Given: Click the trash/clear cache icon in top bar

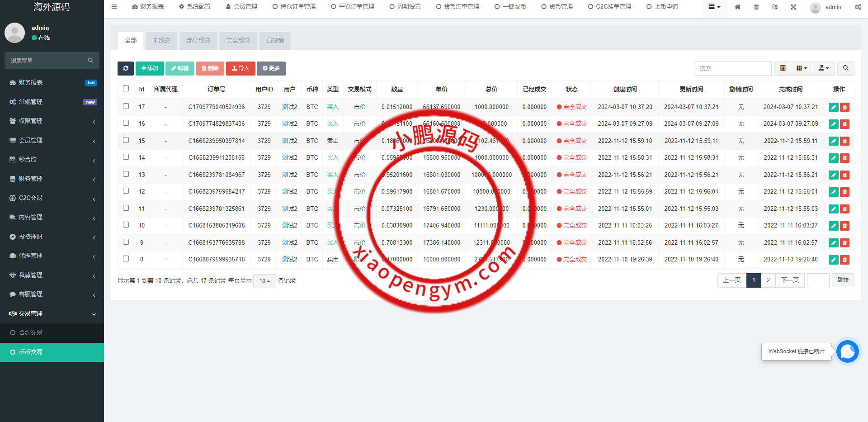Looking at the screenshot, I should [x=756, y=7].
